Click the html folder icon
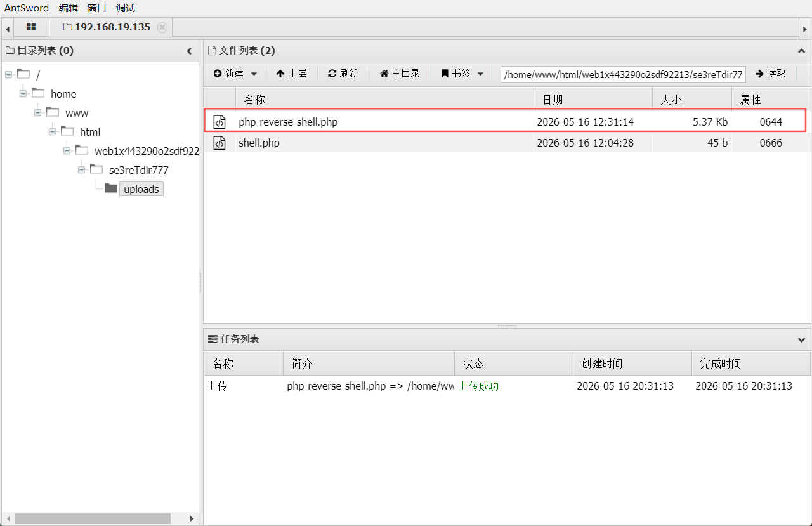The height and width of the screenshot is (526, 812). [67, 131]
